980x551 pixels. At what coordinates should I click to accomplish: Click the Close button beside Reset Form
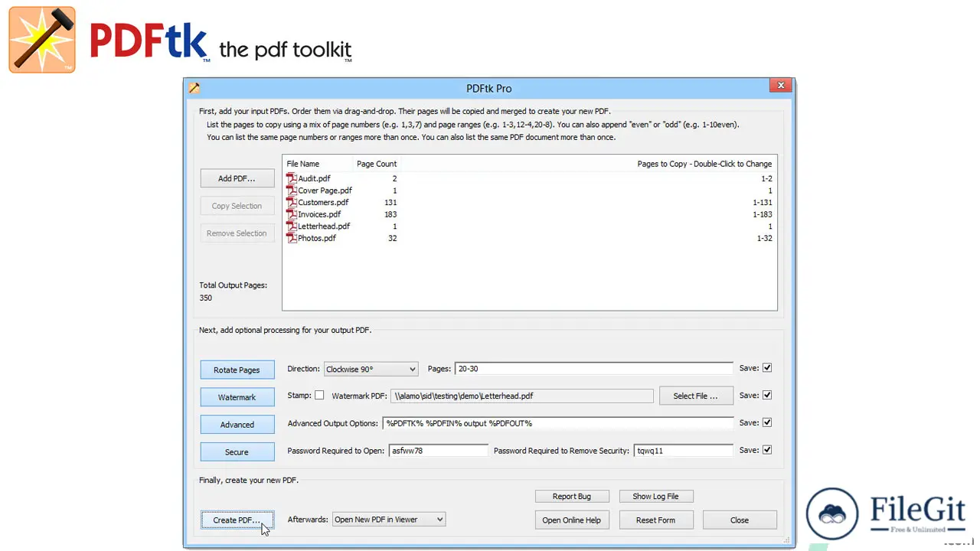pos(740,520)
